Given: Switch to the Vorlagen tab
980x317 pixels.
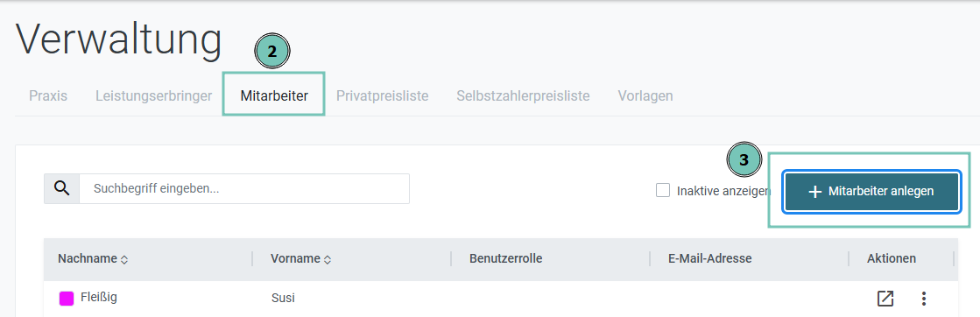Looking at the screenshot, I should tap(645, 95).
